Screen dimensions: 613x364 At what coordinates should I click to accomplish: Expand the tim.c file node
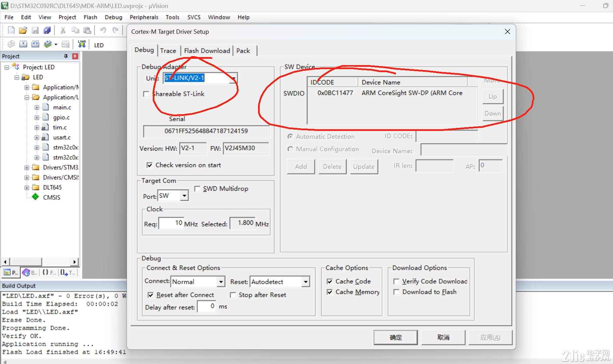click(x=37, y=128)
